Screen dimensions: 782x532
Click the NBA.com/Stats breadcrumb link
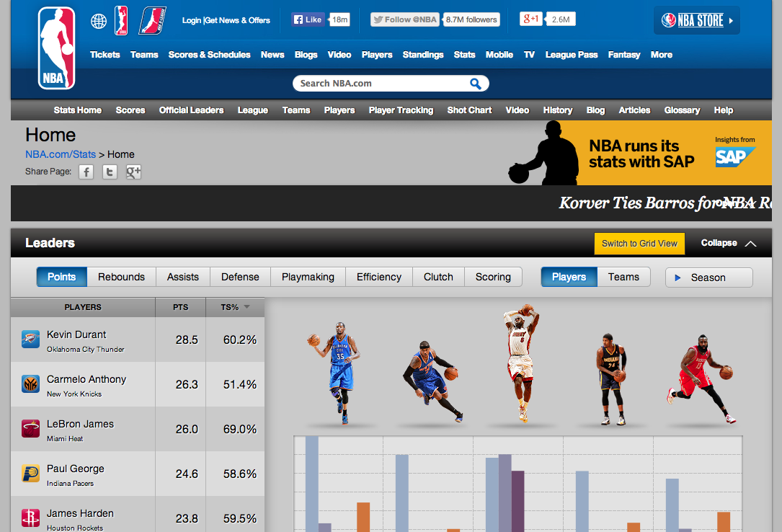click(x=61, y=154)
